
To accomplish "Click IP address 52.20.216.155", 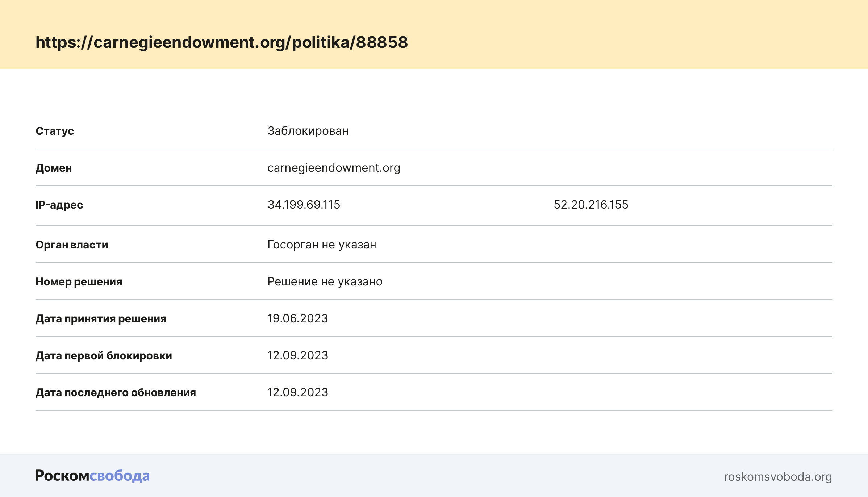I will tap(591, 205).
